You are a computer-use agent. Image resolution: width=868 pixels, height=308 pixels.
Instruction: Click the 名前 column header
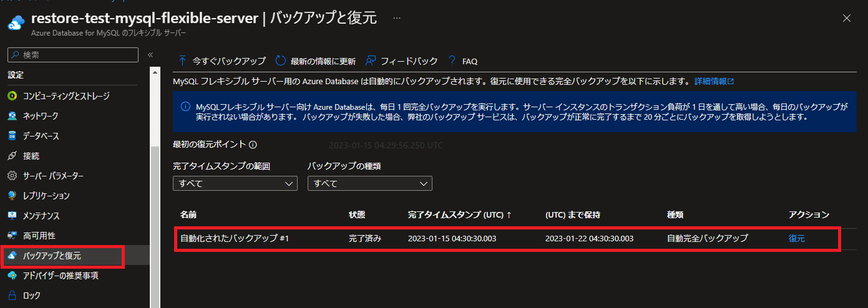188,214
